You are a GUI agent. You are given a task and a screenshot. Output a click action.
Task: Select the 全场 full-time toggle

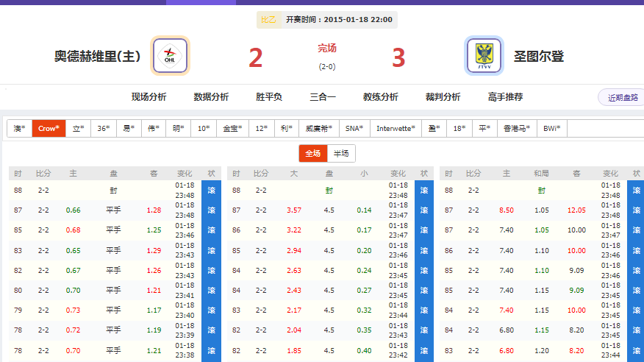click(312, 153)
